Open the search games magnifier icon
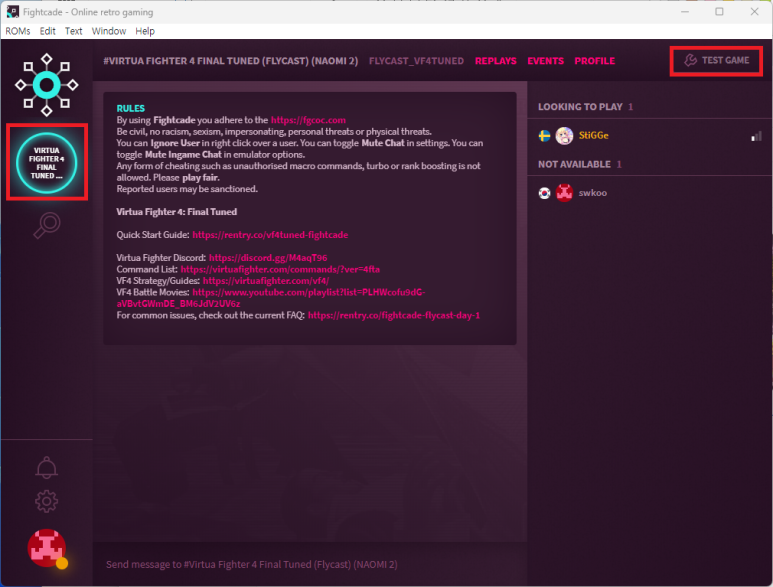Viewport: 773px width, 587px height. (47, 226)
